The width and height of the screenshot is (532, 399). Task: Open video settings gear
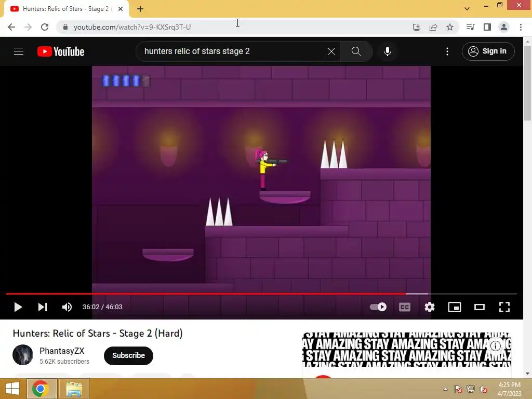[x=430, y=307]
